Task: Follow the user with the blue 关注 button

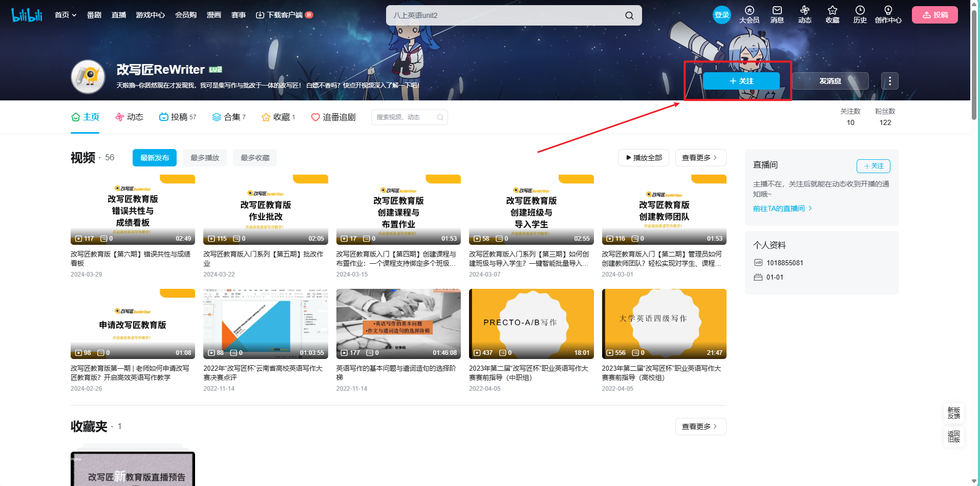Action: pos(741,81)
